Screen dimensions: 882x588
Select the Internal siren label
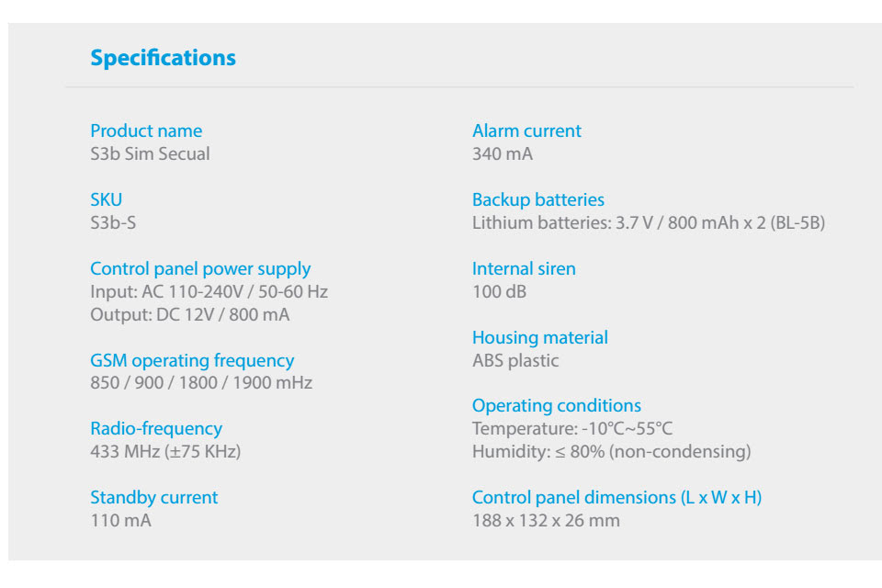point(524,269)
